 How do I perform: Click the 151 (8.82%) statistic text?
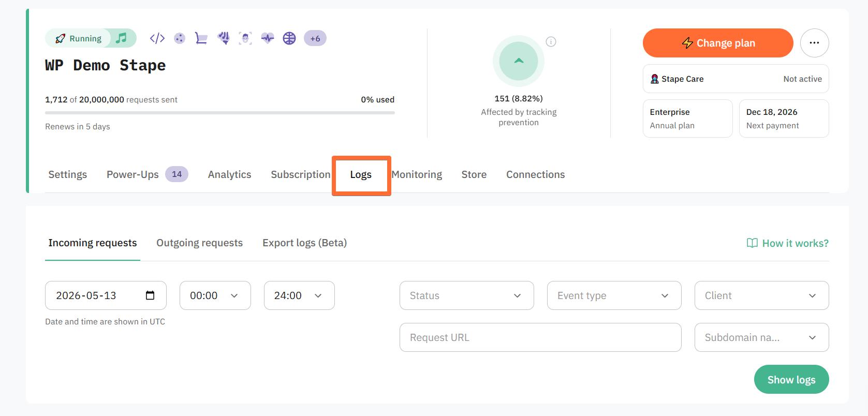click(x=519, y=98)
